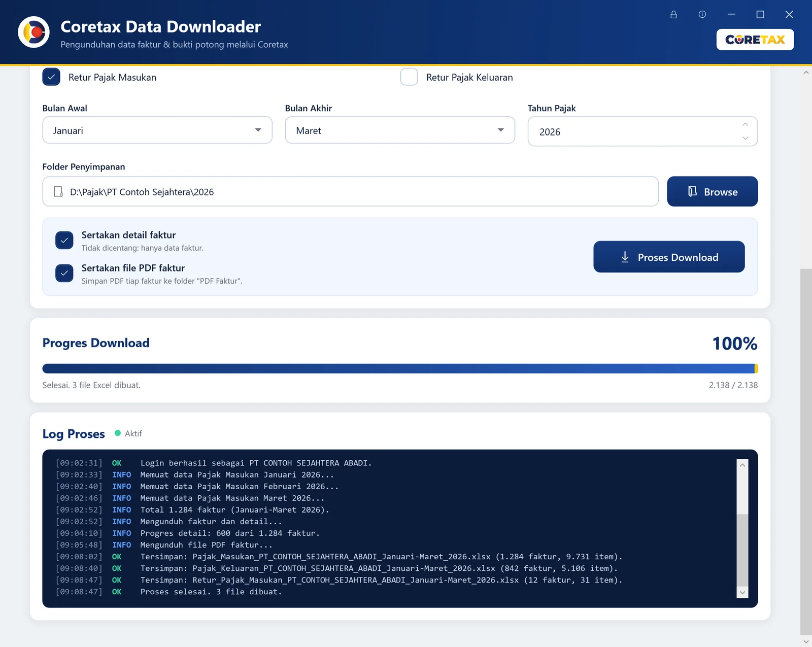Open the info icon in title bar

click(x=702, y=15)
